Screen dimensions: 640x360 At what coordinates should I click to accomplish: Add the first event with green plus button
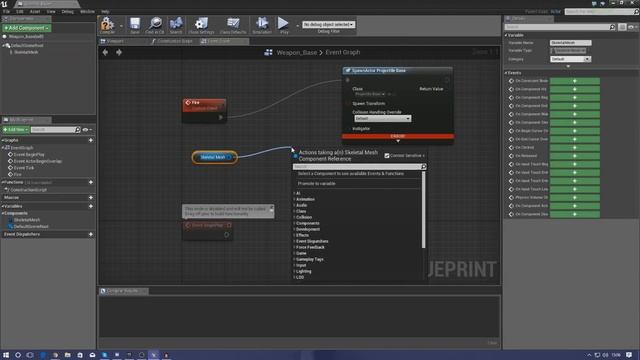point(575,81)
